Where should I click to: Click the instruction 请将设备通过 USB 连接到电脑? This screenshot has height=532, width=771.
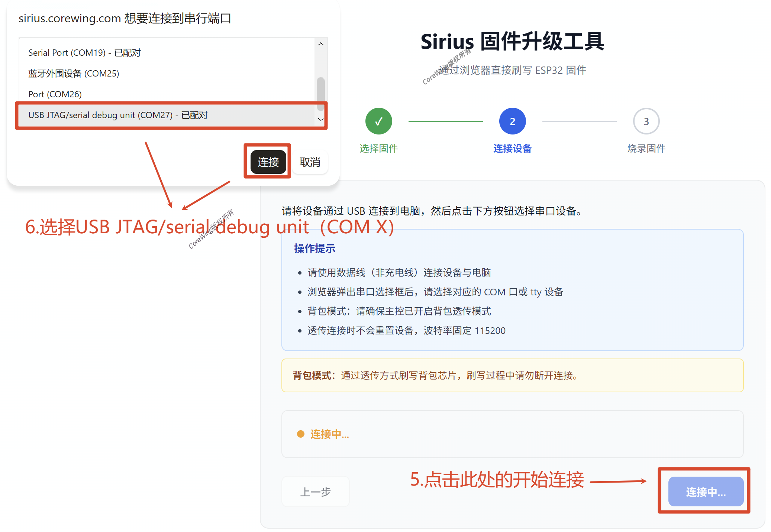[432, 211]
